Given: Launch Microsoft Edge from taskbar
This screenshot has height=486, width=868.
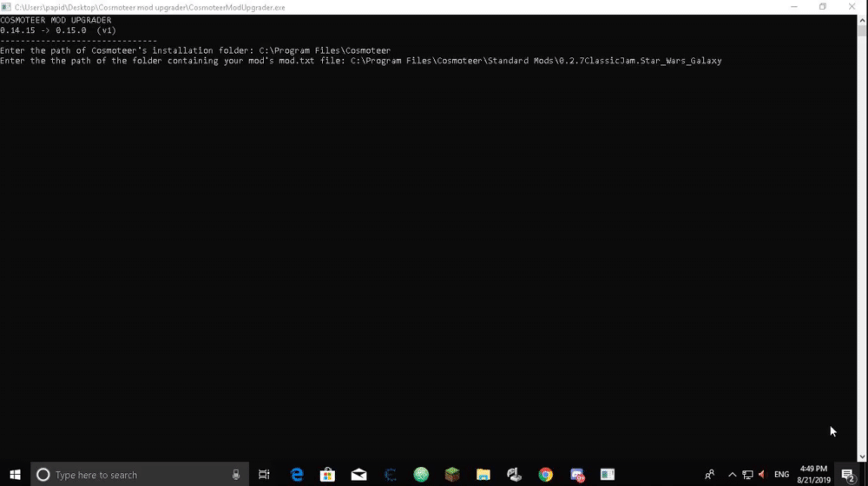Looking at the screenshot, I should 297,475.
